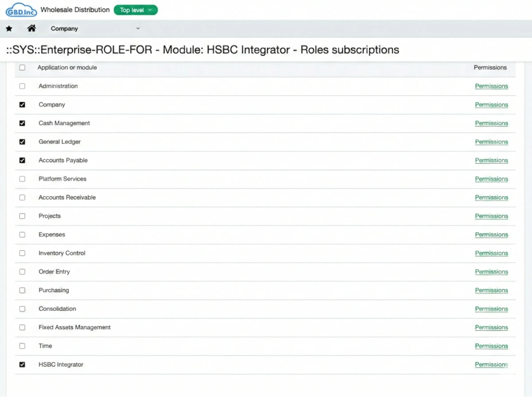Check the Consolidation checkbox
The image size is (532, 397).
[22, 309]
